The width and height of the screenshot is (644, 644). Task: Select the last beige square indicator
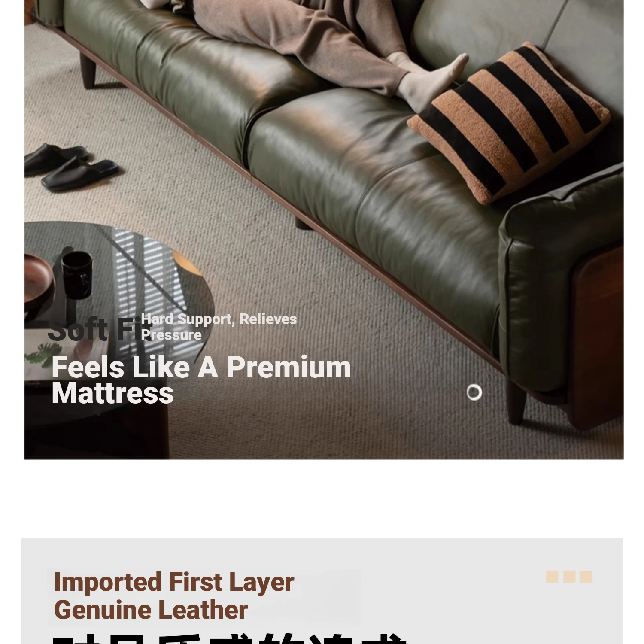pyautogui.click(x=586, y=577)
